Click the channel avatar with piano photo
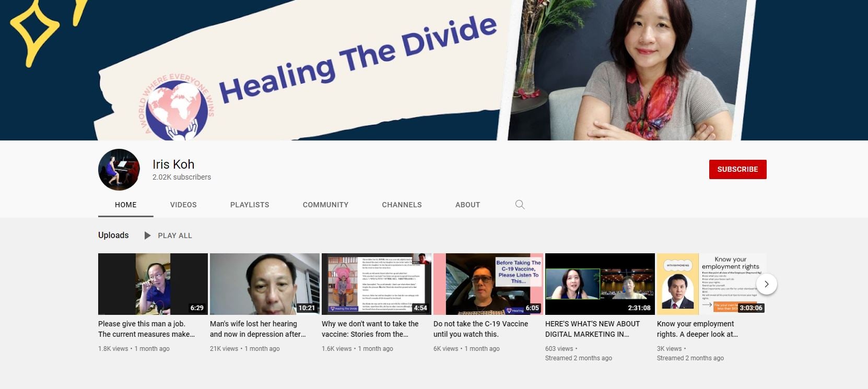 click(x=119, y=170)
